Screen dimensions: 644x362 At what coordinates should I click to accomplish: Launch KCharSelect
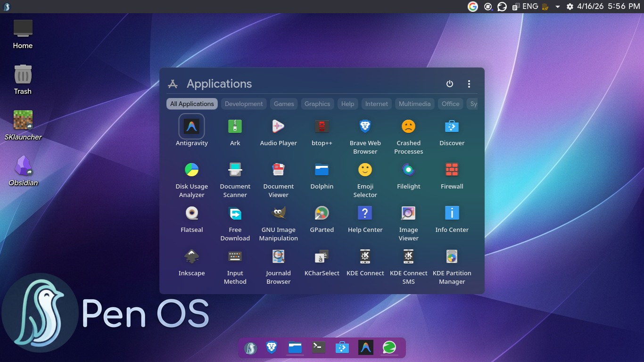coord(322,261)
